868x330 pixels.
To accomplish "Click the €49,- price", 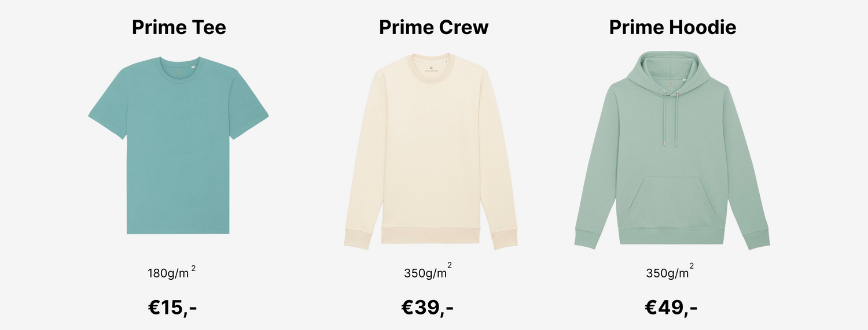I will click(671, 307).
